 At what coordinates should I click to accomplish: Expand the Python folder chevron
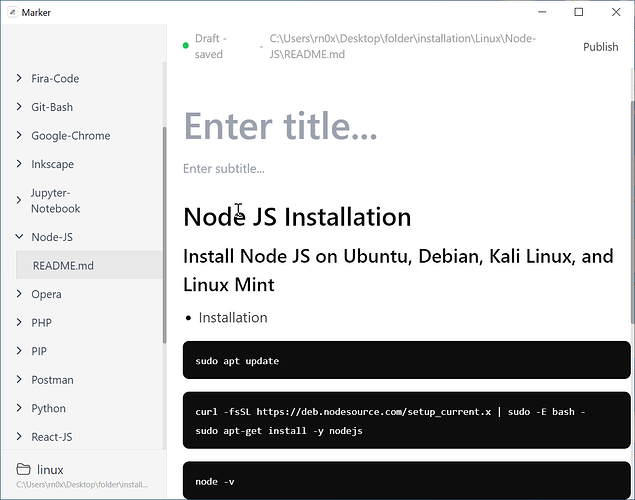pos(19,408)
